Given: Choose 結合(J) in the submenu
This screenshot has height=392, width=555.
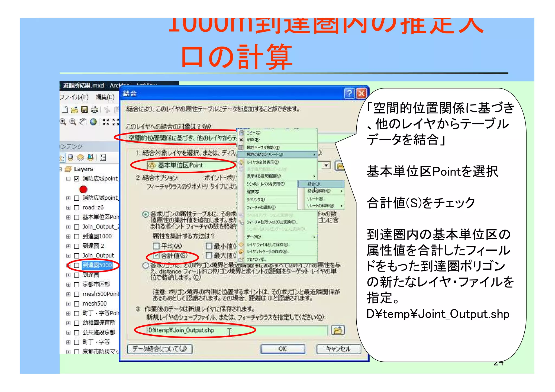Looking at the screenshot, I should click(321, 184).
